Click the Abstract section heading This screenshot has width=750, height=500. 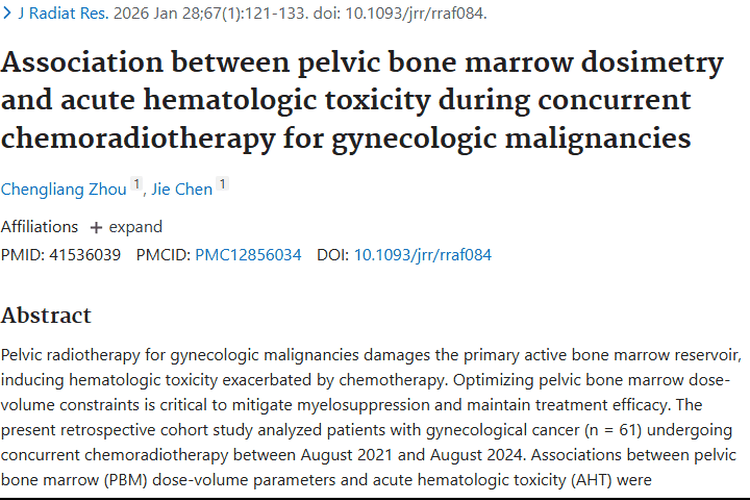(46, 315)
